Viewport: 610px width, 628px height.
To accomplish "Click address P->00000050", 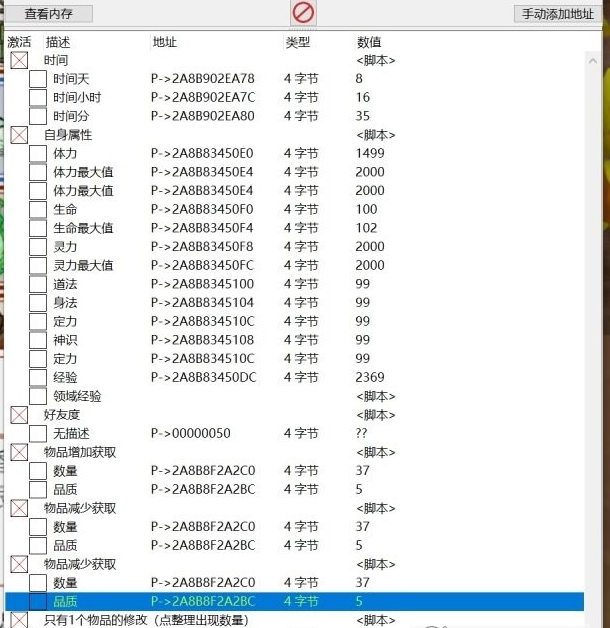I will (191, 433).
